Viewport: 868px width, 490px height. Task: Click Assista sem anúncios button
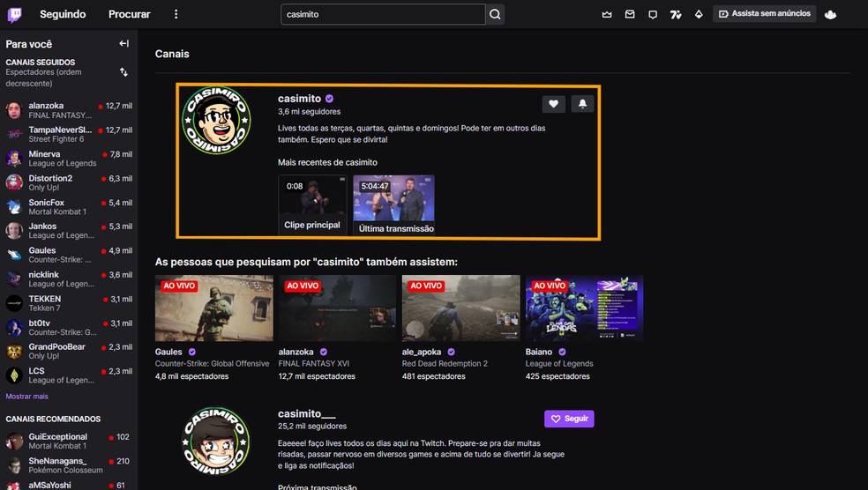765,14
